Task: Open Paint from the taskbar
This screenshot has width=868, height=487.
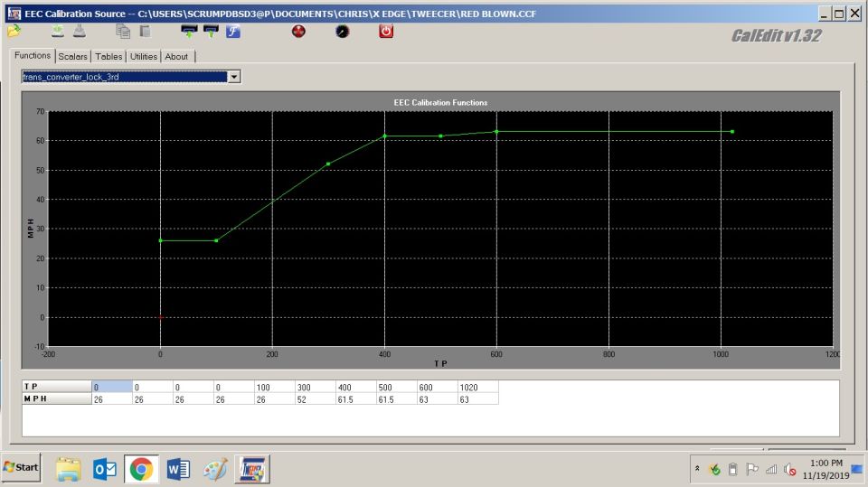Action: tap(215, 470)
